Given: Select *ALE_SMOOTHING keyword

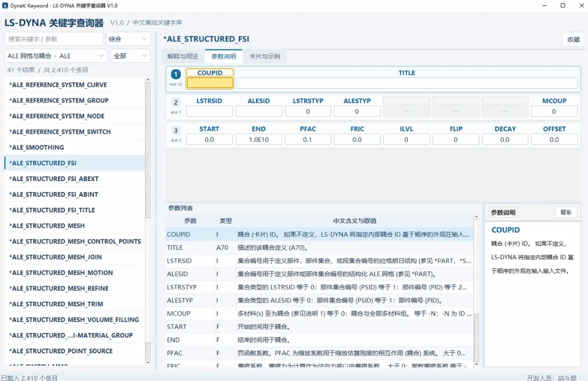Looking at the screenshot, I should [x=75, y=148].
